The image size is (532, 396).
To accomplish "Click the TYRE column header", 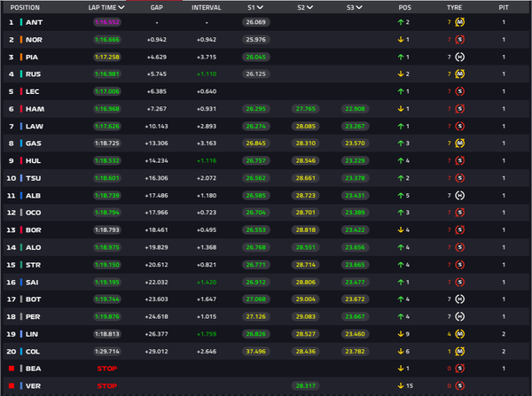I will pyautogui.click(x=454, y=7).
